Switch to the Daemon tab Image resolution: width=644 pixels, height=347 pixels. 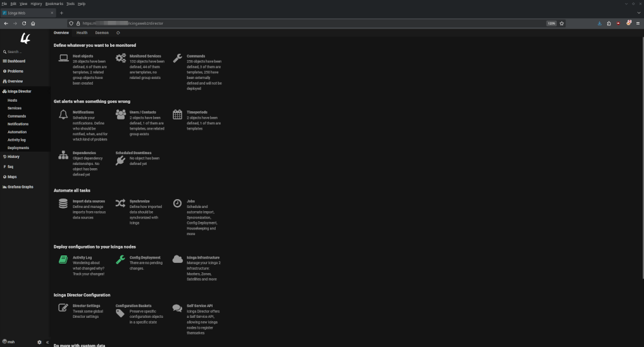(102, 33)
